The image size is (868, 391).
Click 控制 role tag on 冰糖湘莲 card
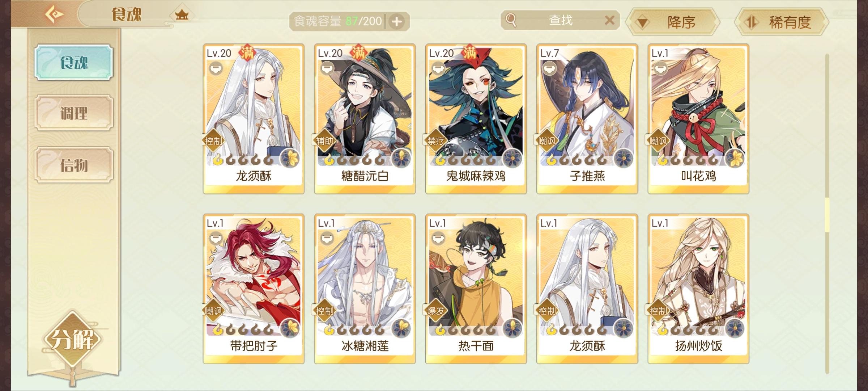click(x=324, y=311)
